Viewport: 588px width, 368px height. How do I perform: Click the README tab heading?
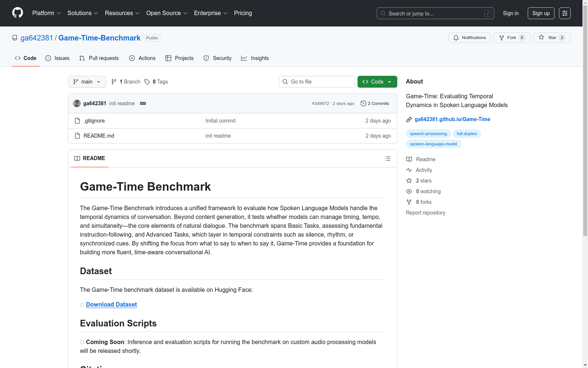click(x=90, y=158)
